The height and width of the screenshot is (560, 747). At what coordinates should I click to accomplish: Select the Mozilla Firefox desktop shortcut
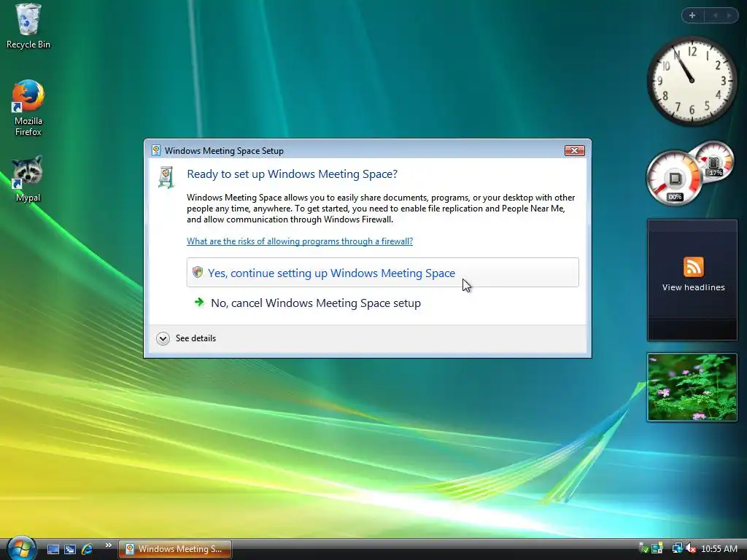(x=28, y=108)
